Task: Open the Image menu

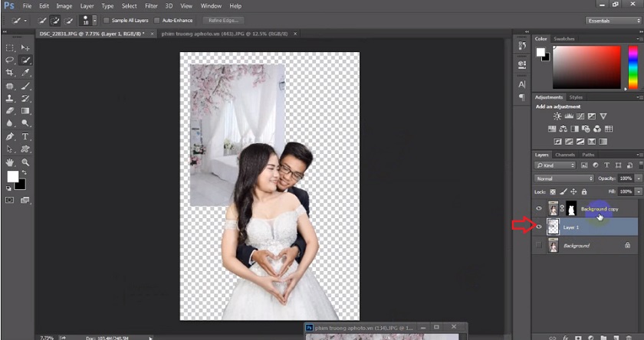Action: 64,6
